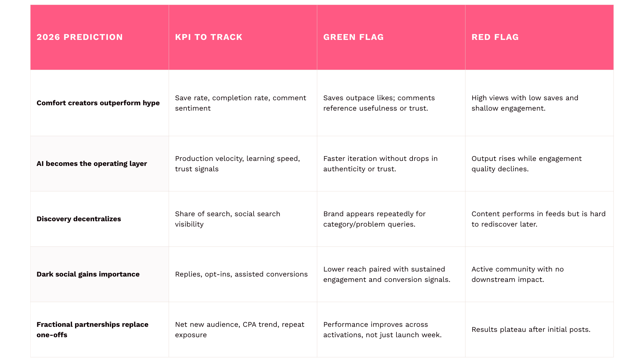Image resolution: width=644 pixels, height=362 pixels.
Task: Select the "GREEN FLAG" column header
Action: point(354,37)
